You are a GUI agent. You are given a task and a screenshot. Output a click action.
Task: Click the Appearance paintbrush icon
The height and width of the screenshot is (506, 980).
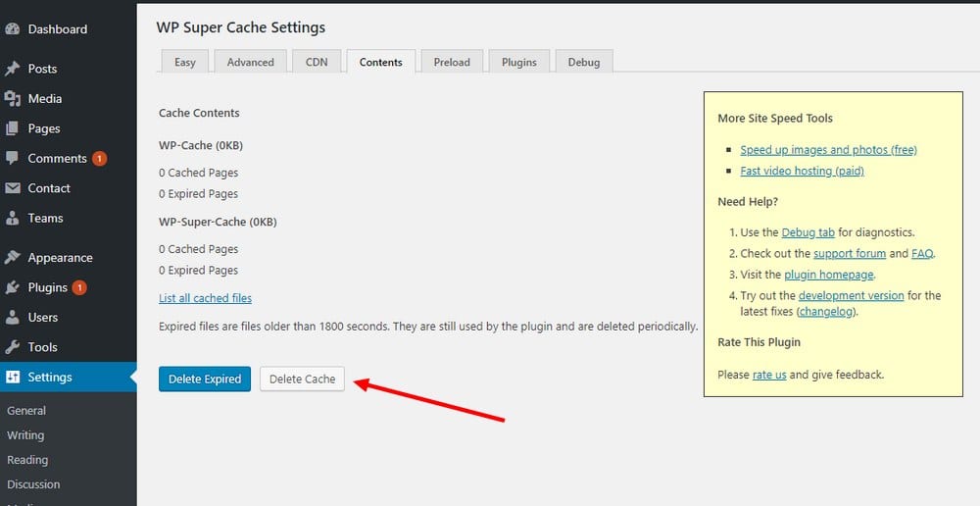[x=13, y=258]
